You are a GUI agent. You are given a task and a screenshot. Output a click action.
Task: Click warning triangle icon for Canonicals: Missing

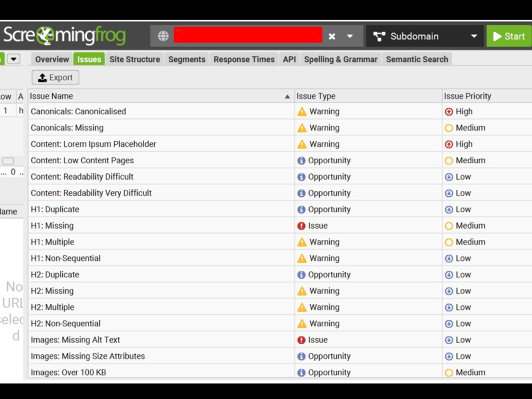tap(302, 128)
